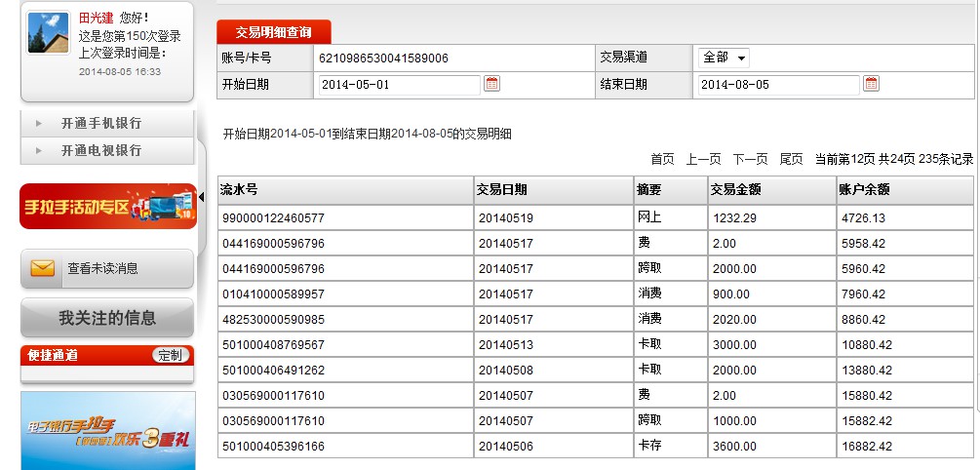Expand 开通手机银行 menu item
This screenshot has height=470, width=980.
100,124
